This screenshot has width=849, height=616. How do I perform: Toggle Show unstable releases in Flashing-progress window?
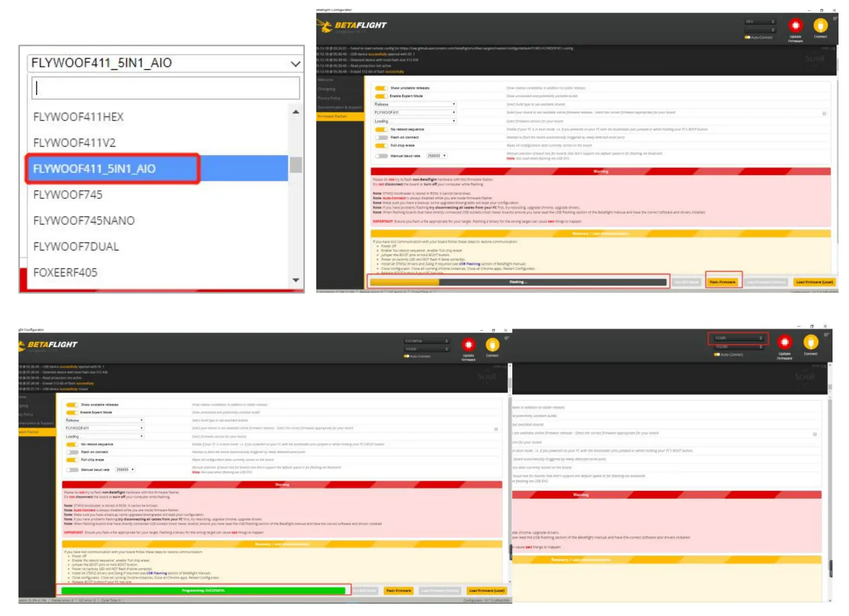point(381,88)
